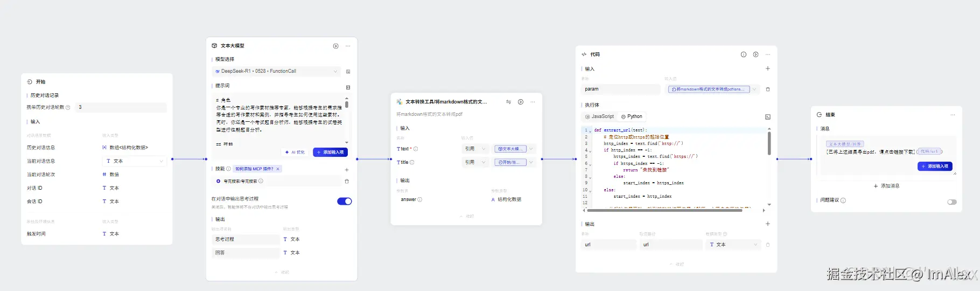
Task: Show info for text parameter
Action: point(416,149)
